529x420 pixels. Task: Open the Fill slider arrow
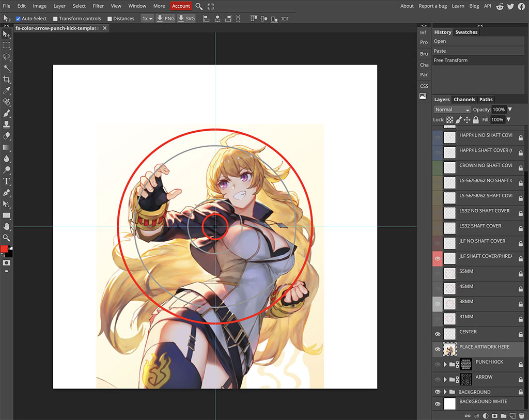click(x=508, y=119)
